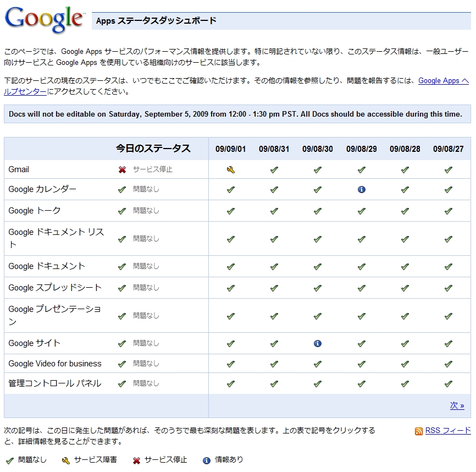This screenshot has height=472, width=476.
Task: Click the Google logo
Action: pos(45,19)
